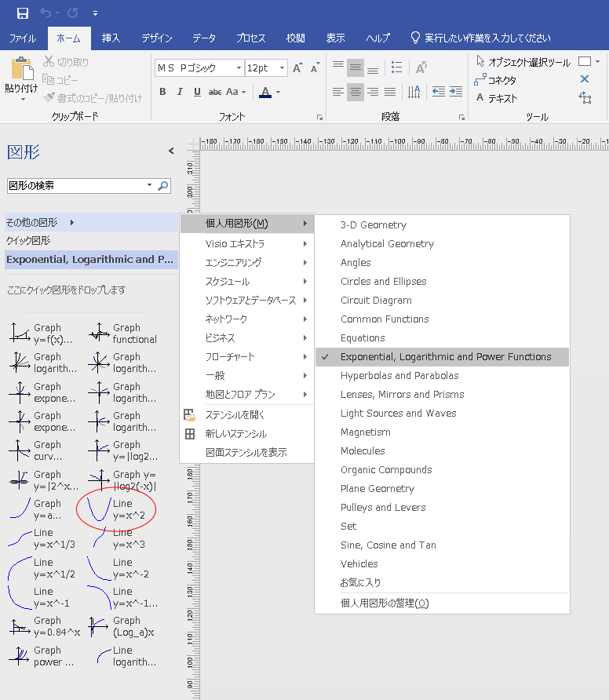The width and height of the screenshot is (609, 700).
Task: Click the Redo icon in quick access
Action: pos(72,13)
